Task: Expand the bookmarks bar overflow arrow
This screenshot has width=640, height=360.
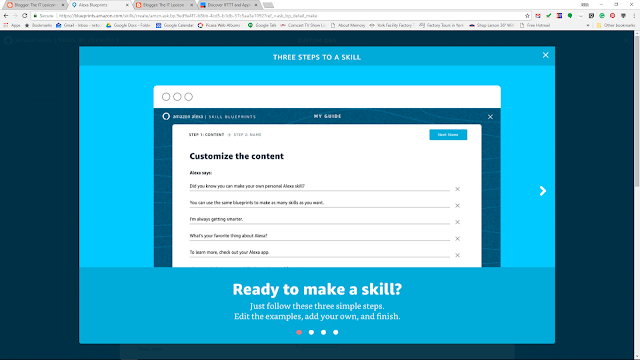Action: pyautogui.click(x=587, y=25)
